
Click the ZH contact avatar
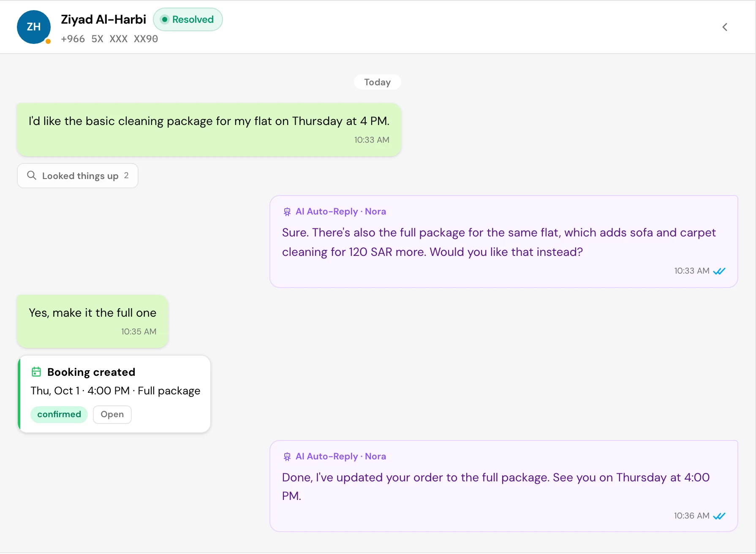point(34,27)
